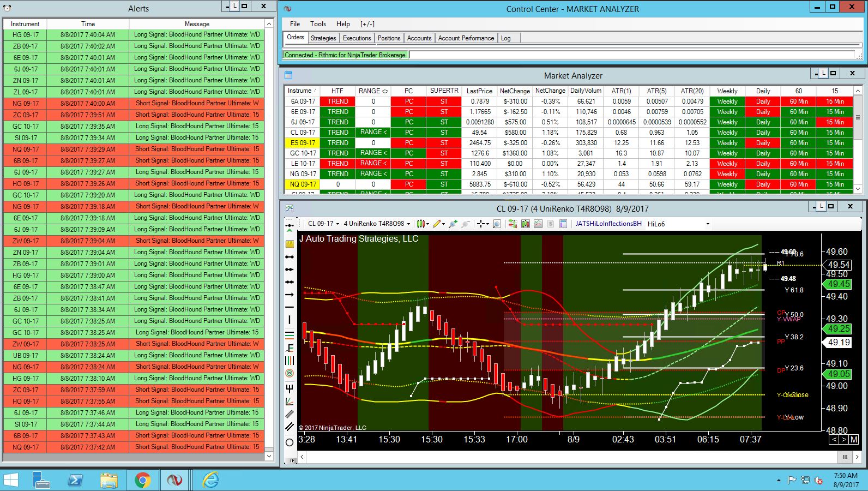Viewport: 868px width, 491px height.
Task: Select the Fibonacci Retracements tool
Action: coord(290,334)
